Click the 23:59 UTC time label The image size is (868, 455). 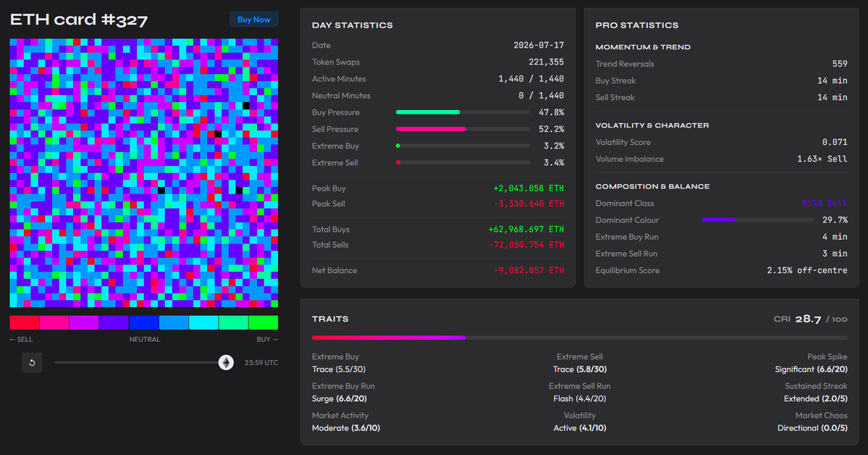261,362
